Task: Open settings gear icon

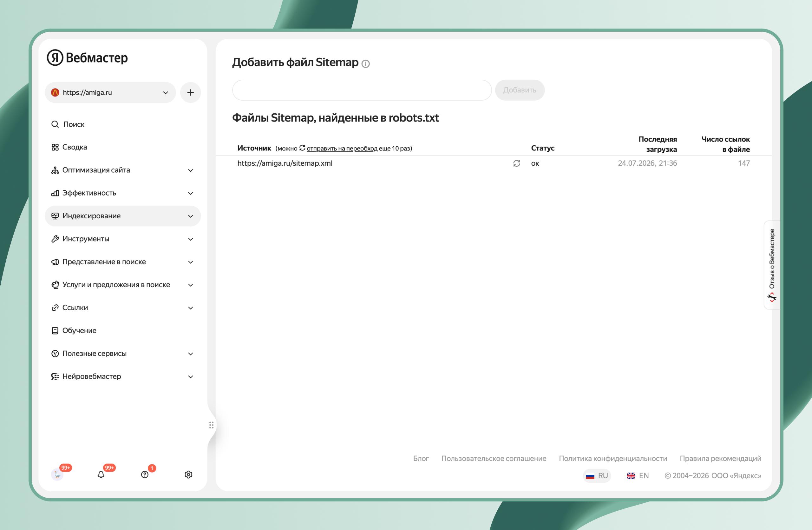Action: coord(188,475)
